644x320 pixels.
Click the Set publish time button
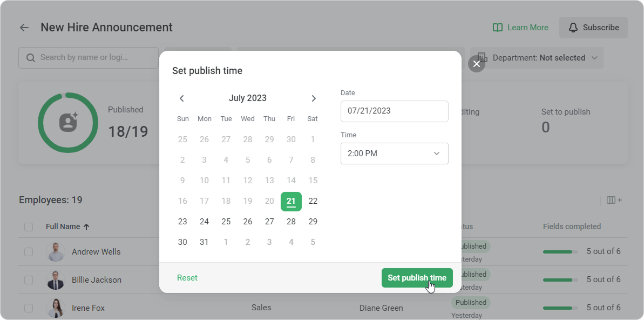pos(417,278)
